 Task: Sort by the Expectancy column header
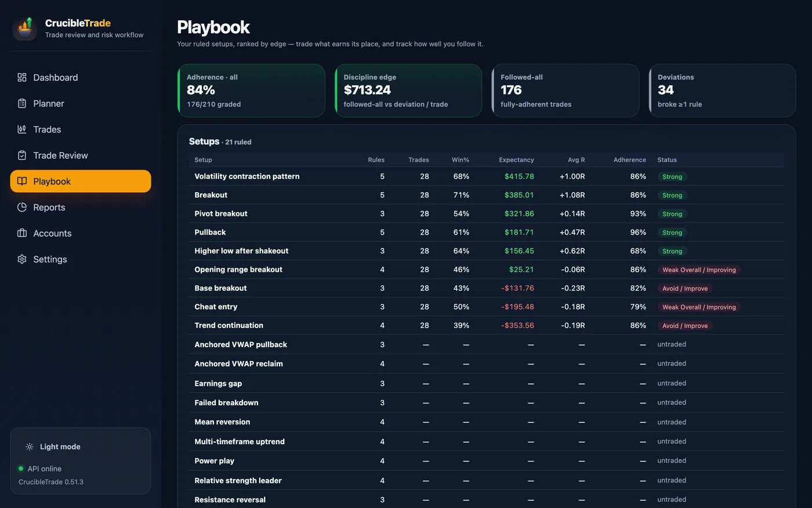[516, 160]
